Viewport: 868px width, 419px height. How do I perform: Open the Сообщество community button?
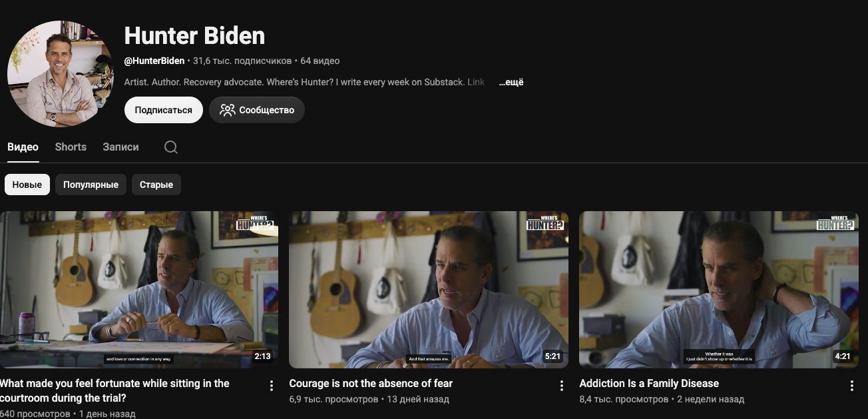[257, 110]
